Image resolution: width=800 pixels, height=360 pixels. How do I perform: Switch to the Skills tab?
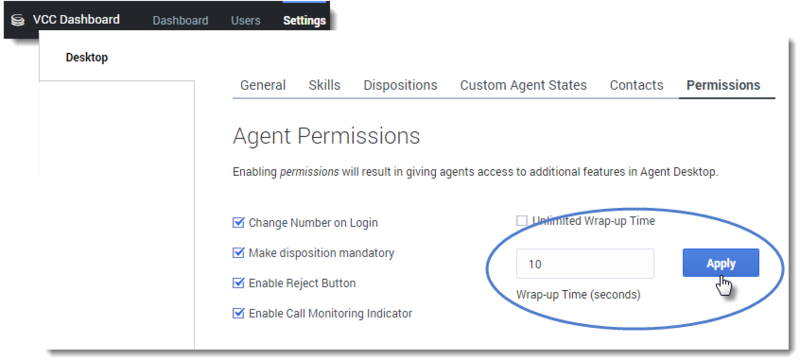coord(324,85)
